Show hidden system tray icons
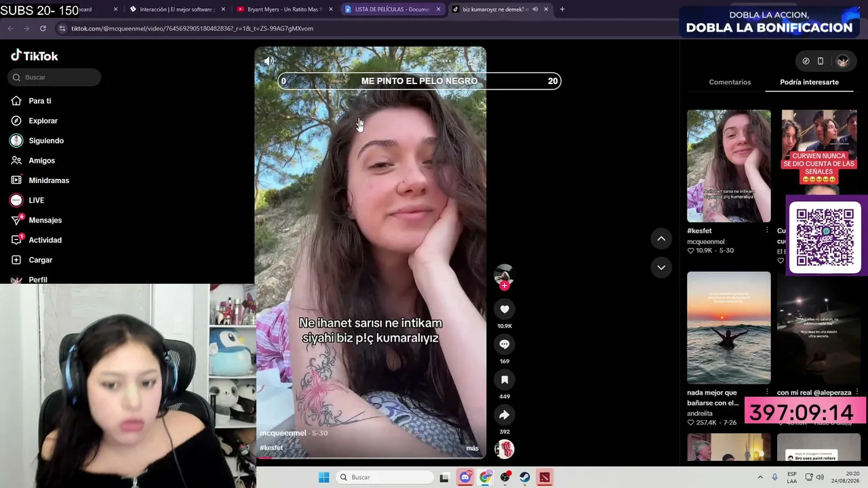 (760, 477)
